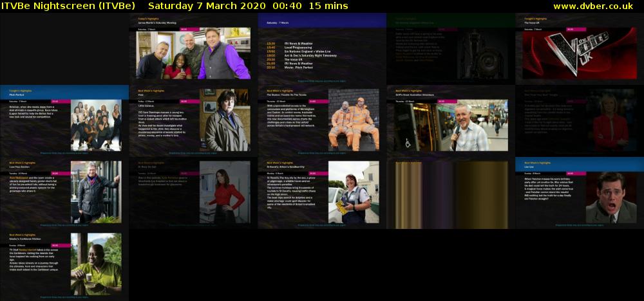Screen dimensions: 644x301
Task: Open the blurred gold striped transition frame
Action: coord(451,194)
